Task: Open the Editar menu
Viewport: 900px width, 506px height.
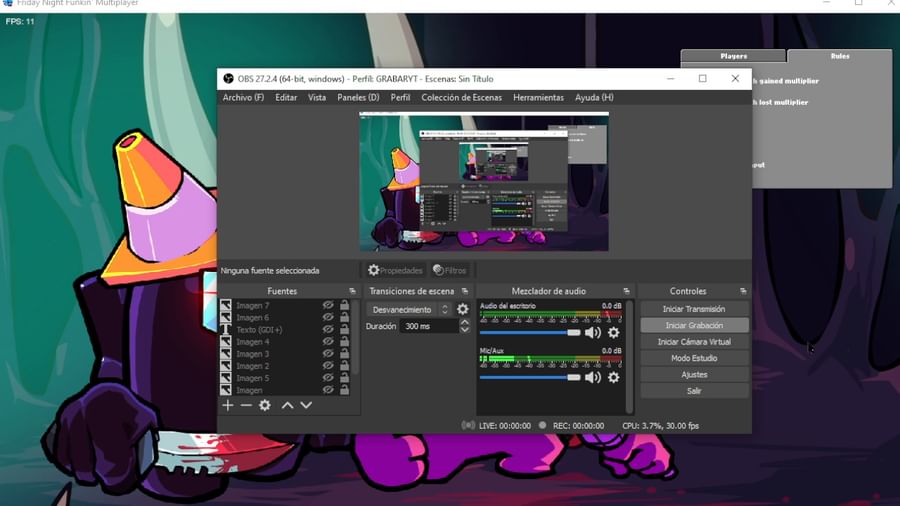Action: coord(286,98)
